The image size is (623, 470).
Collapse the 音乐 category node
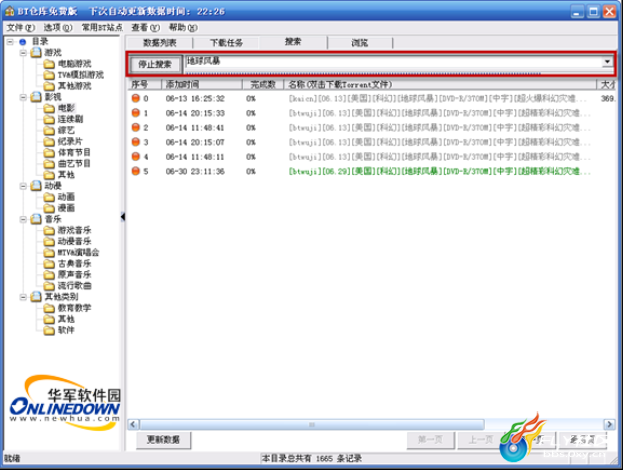[23, 219]
